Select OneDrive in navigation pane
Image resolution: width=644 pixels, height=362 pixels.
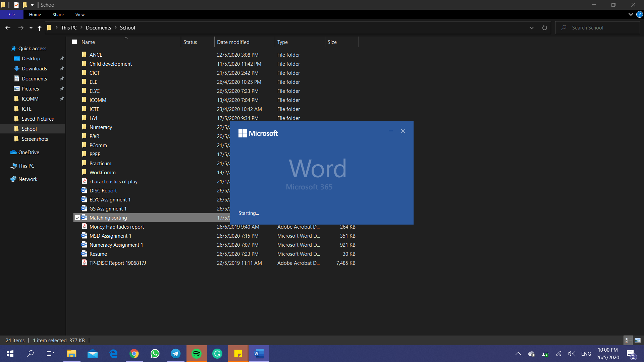(x=29, y=153)
